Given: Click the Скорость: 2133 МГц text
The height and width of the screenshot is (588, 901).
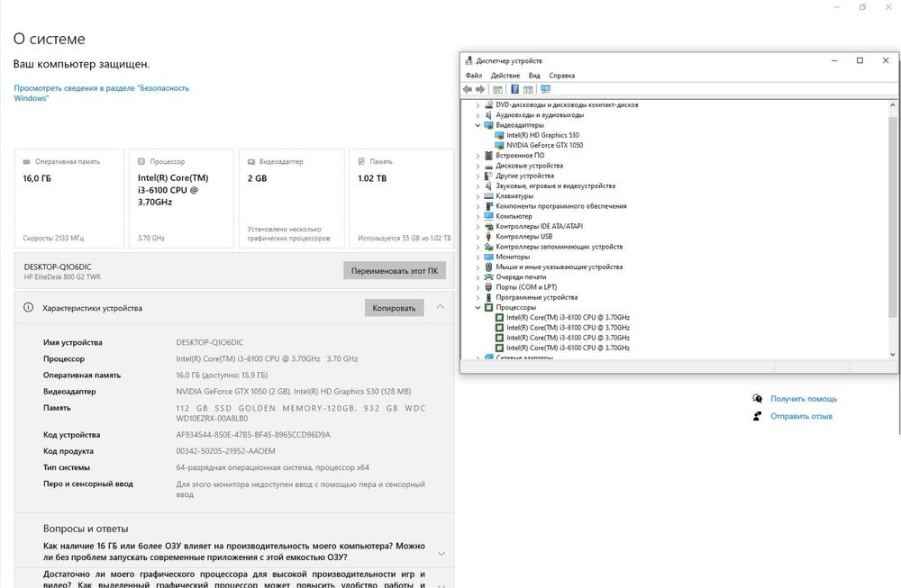Looking at the screenshot, I should [53, 238].
